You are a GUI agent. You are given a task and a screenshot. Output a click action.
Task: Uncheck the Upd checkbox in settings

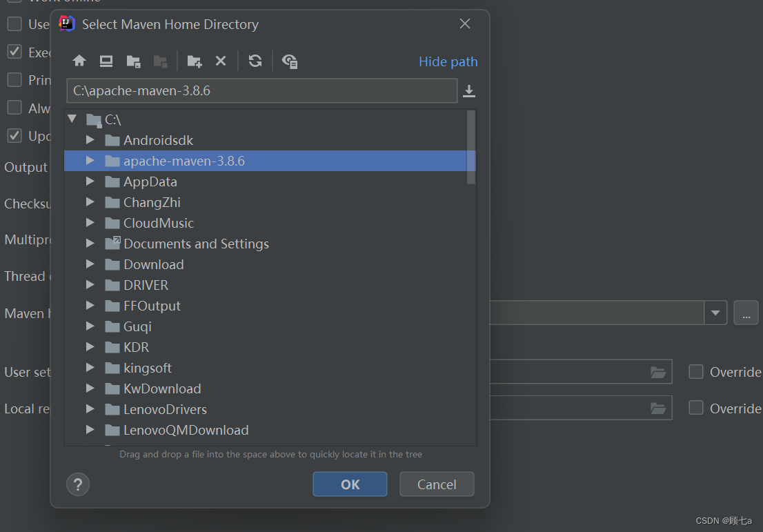click(14, 135)
